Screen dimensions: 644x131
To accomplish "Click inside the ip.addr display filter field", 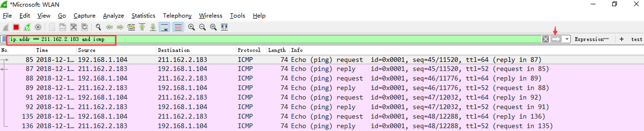I will [x=274, y=39].
